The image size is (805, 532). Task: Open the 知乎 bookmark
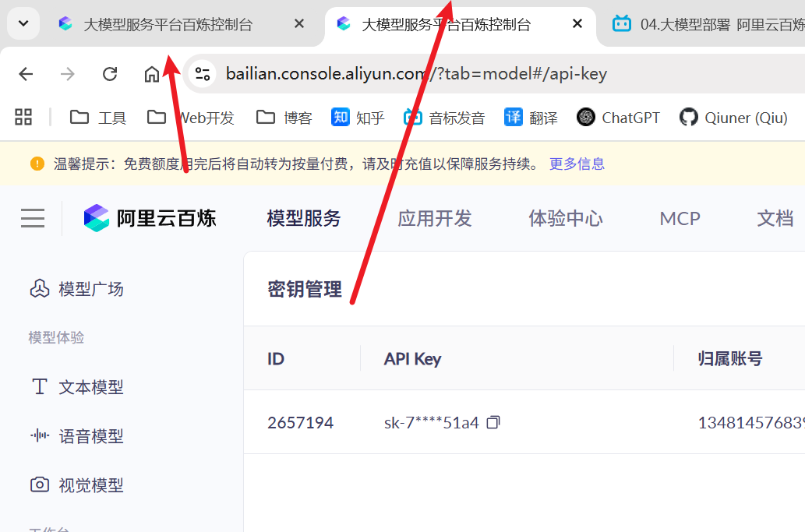coord(358,118)
